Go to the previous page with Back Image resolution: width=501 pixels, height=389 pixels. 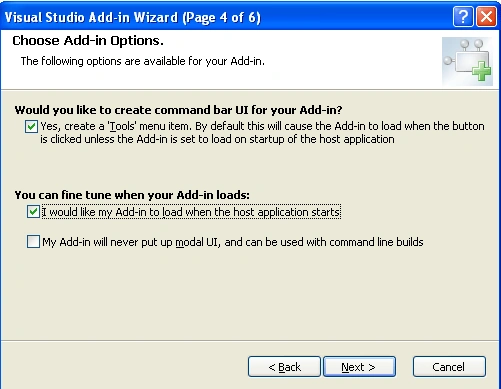[x=284, y=367]
